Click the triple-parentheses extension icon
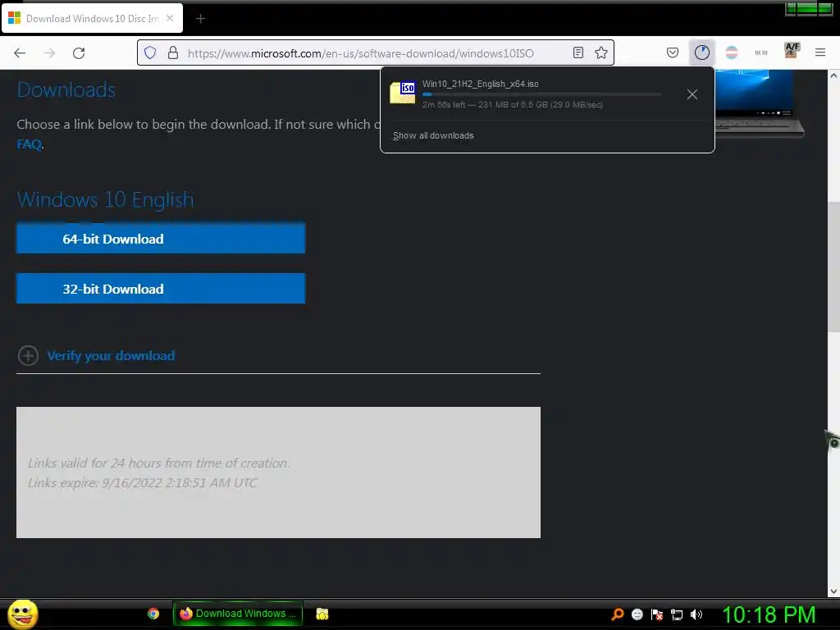 point(760,52)
